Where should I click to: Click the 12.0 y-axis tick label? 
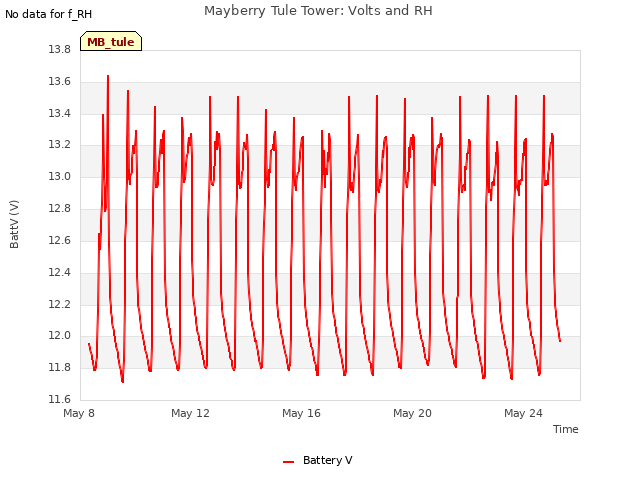point(60,336)
